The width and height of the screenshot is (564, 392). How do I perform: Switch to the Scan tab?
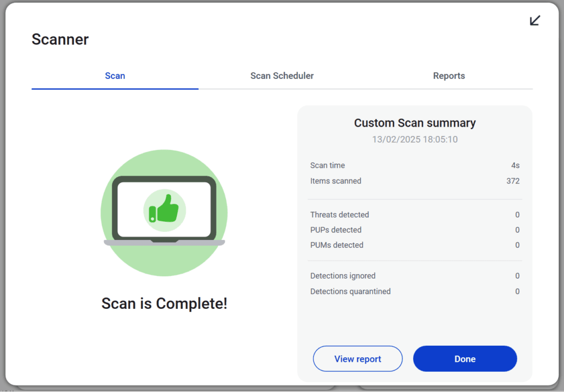click(x=115, y=76)
